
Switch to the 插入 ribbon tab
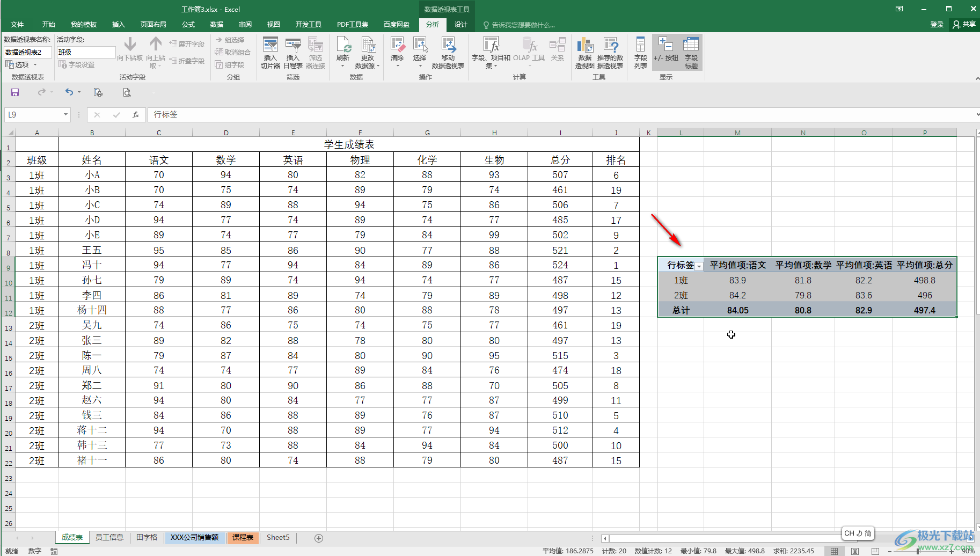click(x=118, y=25)
